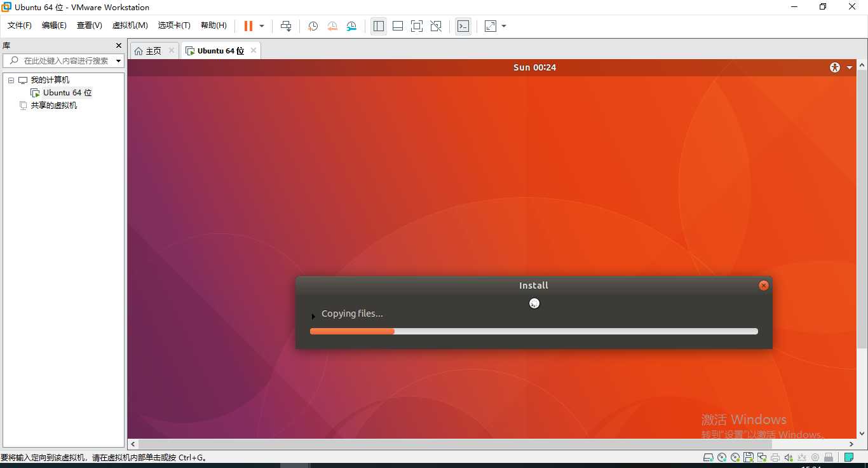Image resolution: width=868 pixels, height=468 pixels.
Task: Click the VMware Workstation title bar icon
Action: pyautogui.click(x=6, y=7)
